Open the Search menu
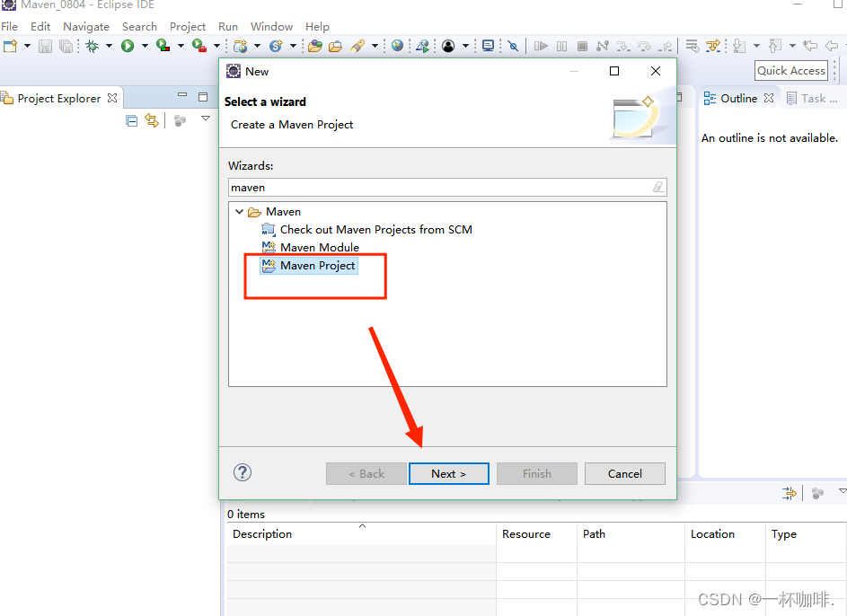This screenshot has height=616, width=847. click(x=139, y=26)
